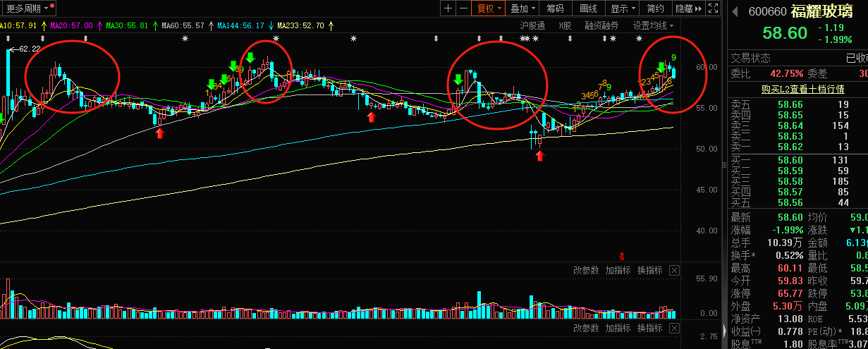Image resolution: width=868 pixels, height=349 pixels.
Task: Toggle the fullscreen chart icon
Action: click(x=714, y=8)
